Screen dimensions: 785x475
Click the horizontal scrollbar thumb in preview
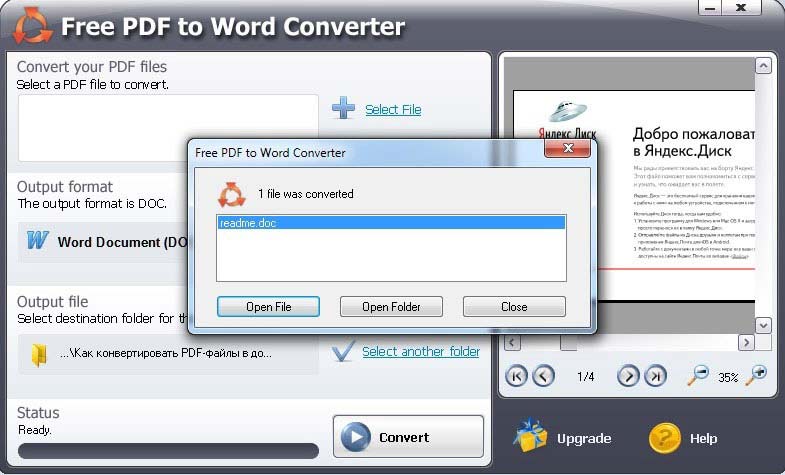(568, 342)
